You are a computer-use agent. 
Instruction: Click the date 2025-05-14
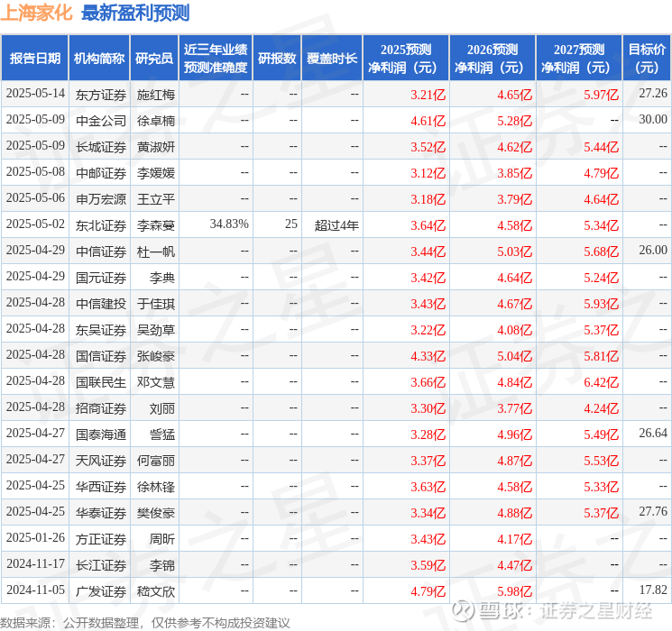point(35,94)
